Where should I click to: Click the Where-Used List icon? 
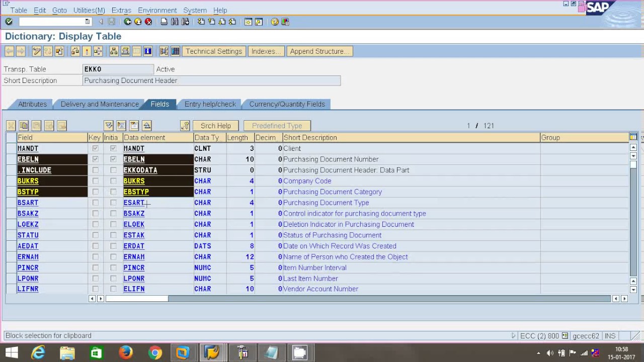[x=98, y=51]
